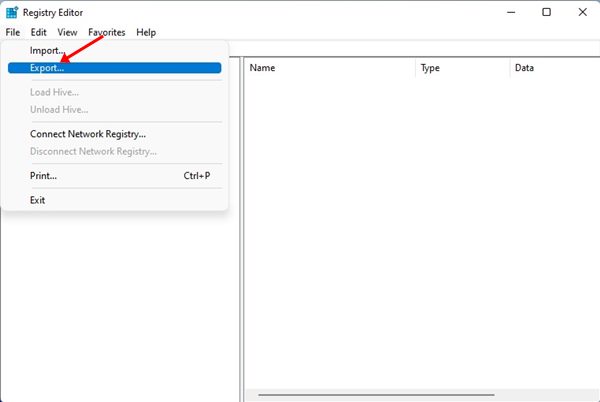Screen dimensions: 600x402
Task: Open the Edit menu
Action: click(38, 33)
